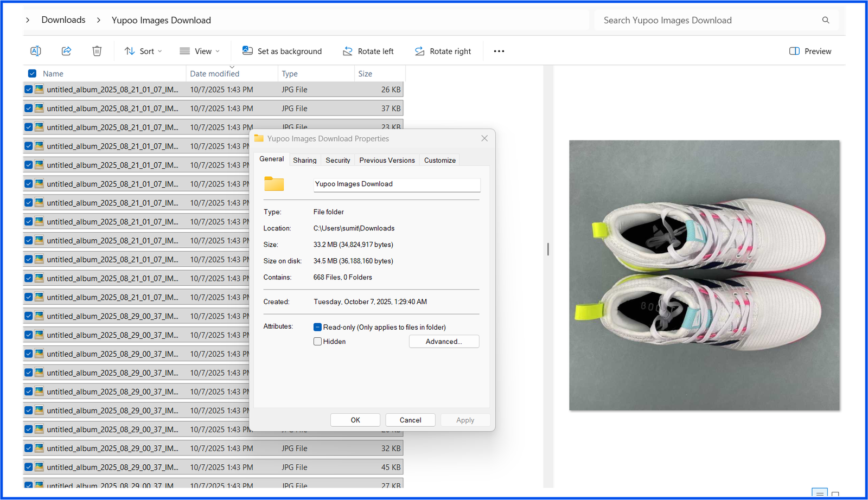Viewport: 868px width, 500px height.
Task: Toggle the Preview pane
Action: tap(809, 51)
